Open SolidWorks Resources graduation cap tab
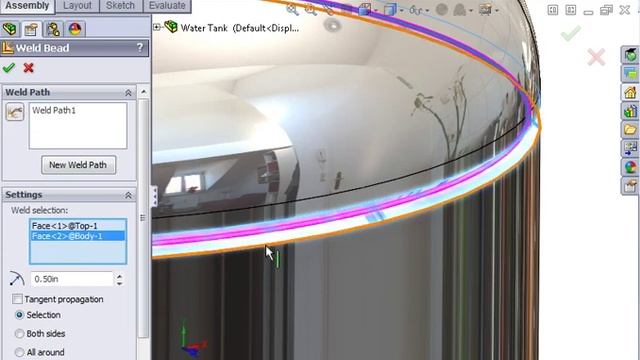The width and height of the screenshot is (640, 360). 630,55
